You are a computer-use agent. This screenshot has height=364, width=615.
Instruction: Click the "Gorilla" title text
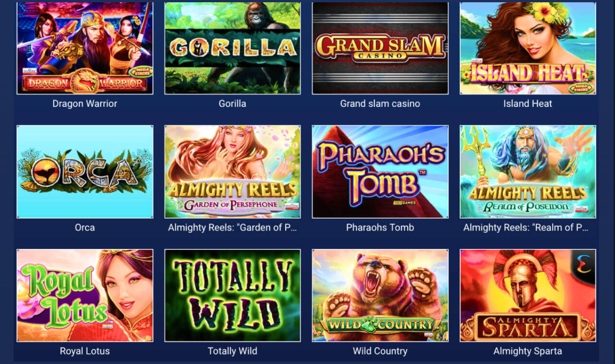tap(232, 104)
